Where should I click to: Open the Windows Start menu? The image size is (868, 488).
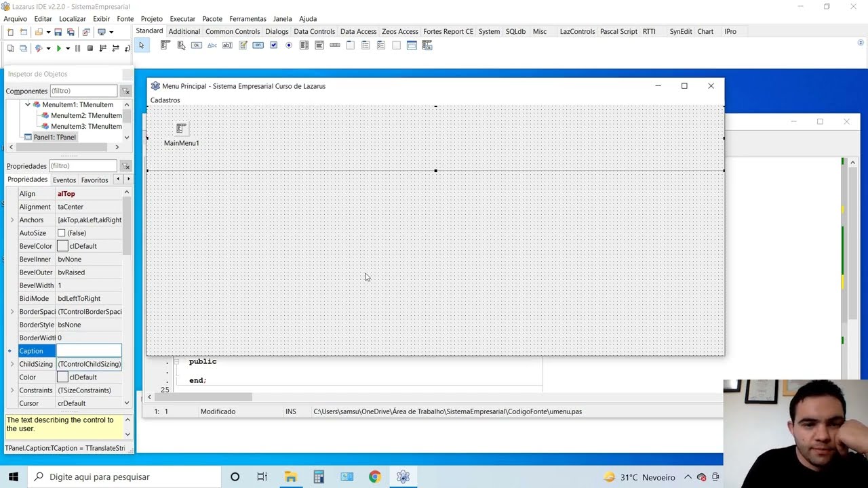pos(14,476)
